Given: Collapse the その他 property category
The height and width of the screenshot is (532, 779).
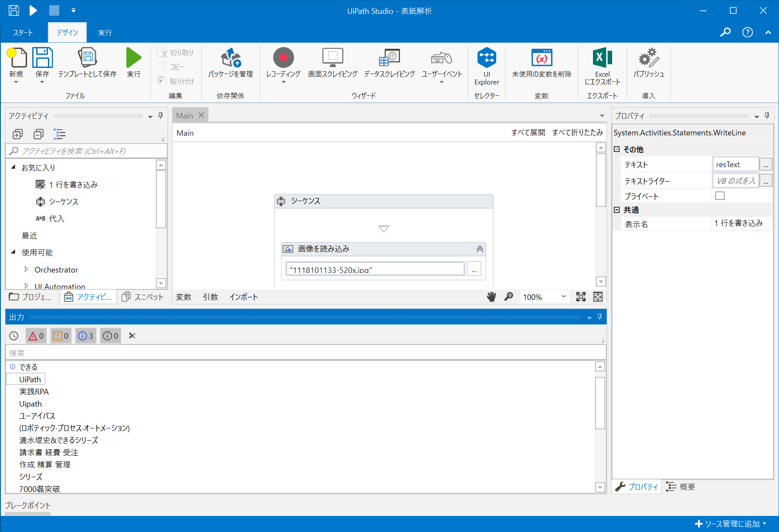Looking at the screenshot, I should click(616, 149).
